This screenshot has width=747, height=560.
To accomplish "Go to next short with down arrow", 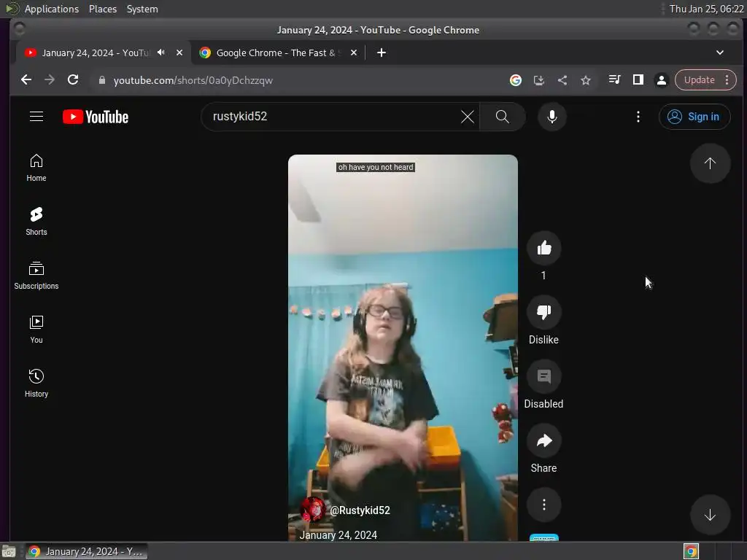I will pos(710,515).
